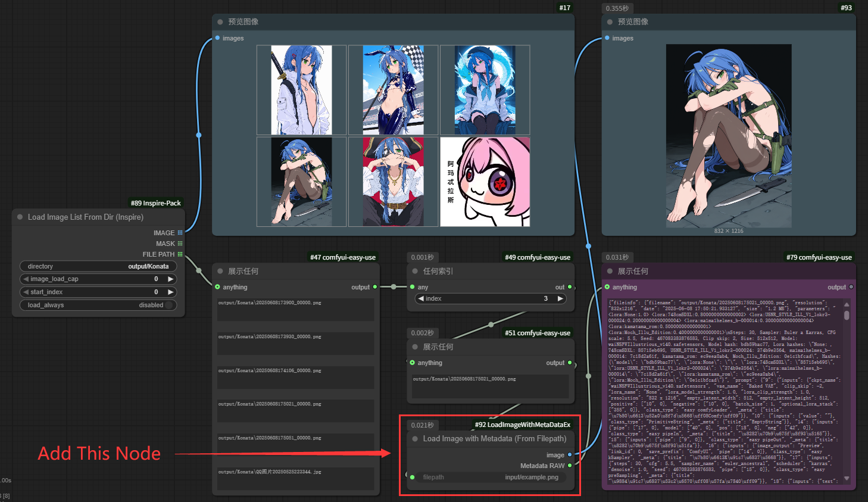Select pink-haired chibi thumbnail
This screenshot has width=868, height=502.
pos(485,182)
